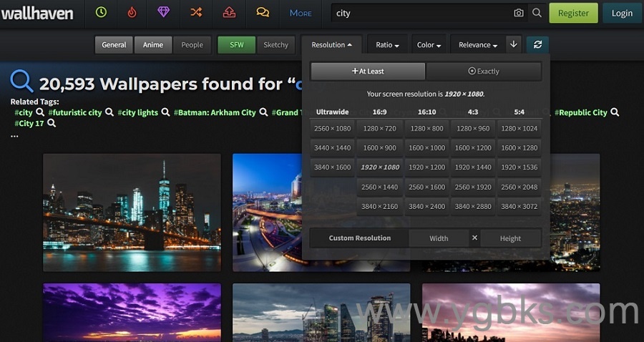Open the Relevance sorting dropdown
The width and height of the screenshot is (644, 342).
click(x=478, y=44)
